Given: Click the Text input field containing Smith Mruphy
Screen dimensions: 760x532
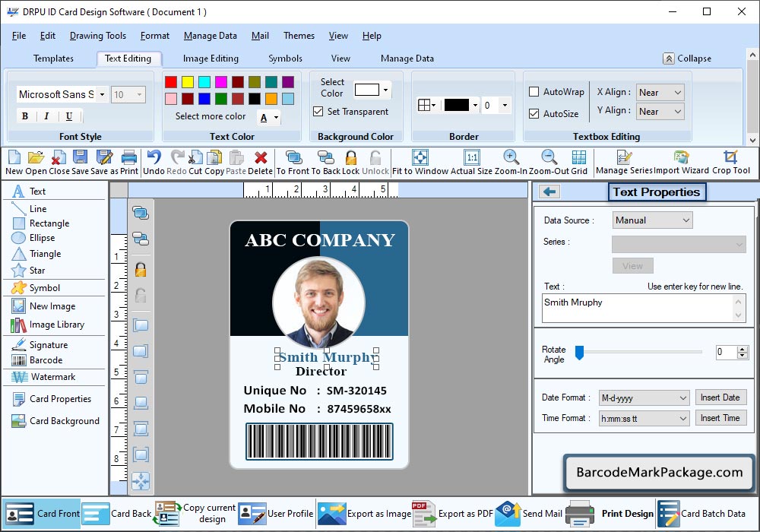Looking at the screenshot, I should click(643, 308).
